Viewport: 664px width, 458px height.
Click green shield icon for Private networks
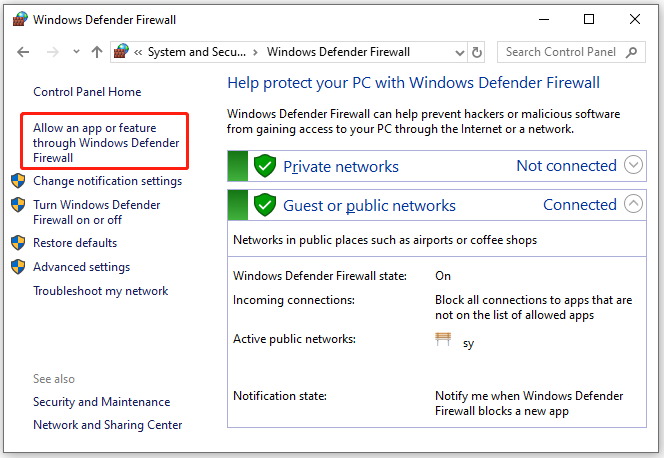coord(265,166)
